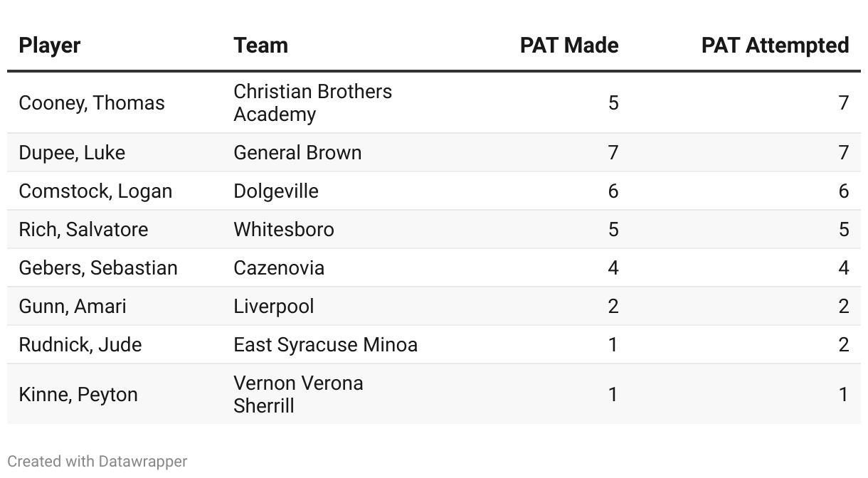Click the Gunn, Amari player name
Image resolution: width=868 pixels, height=478 pixels.
tap(73, 307)
